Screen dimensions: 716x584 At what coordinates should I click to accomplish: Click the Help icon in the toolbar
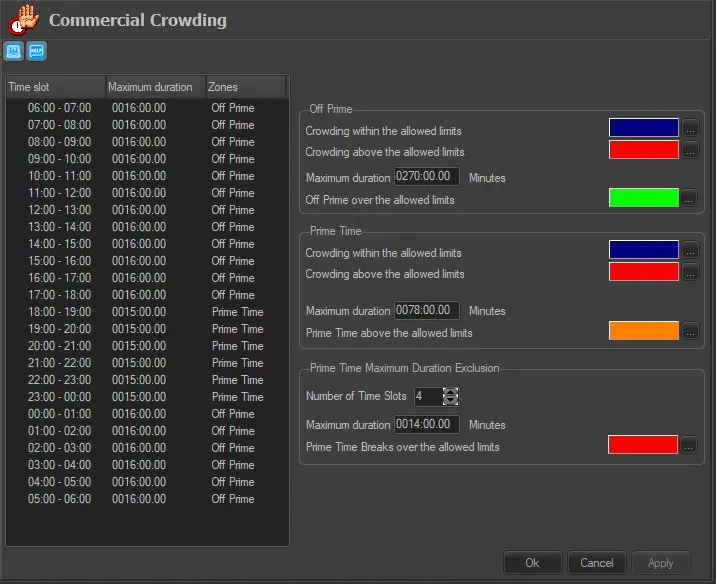(37, 51)
